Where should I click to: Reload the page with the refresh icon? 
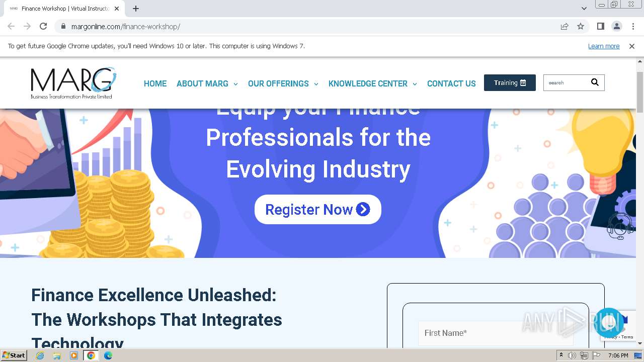click(43, 26)
